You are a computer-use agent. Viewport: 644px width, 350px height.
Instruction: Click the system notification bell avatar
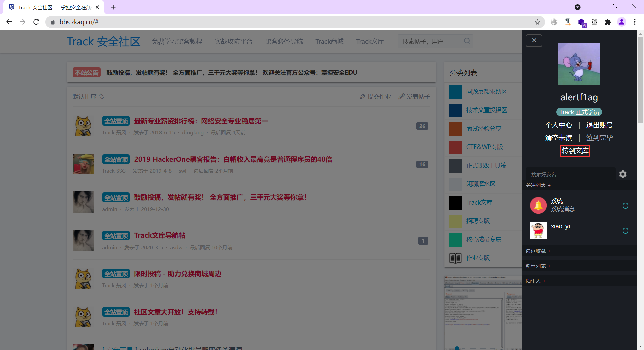click(538, 205)
